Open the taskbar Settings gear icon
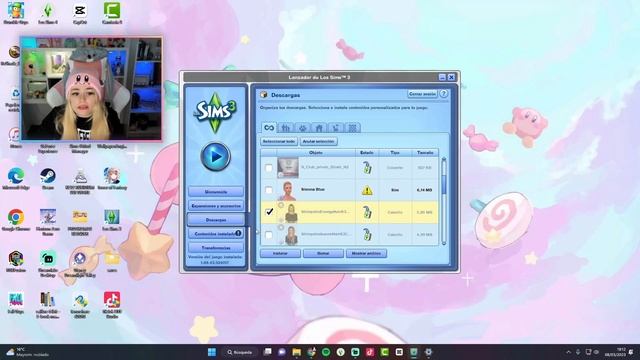Screen dimensions: 640x360 point(429,352)
